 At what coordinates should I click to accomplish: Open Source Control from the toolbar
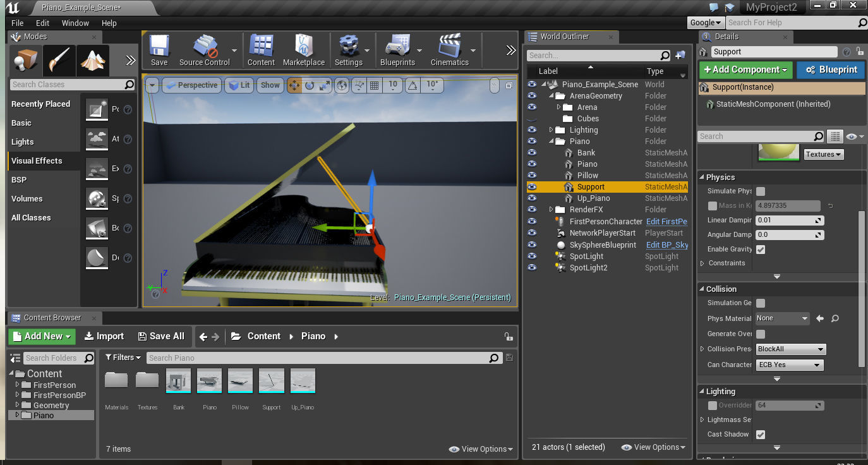(x=205, y=50)
